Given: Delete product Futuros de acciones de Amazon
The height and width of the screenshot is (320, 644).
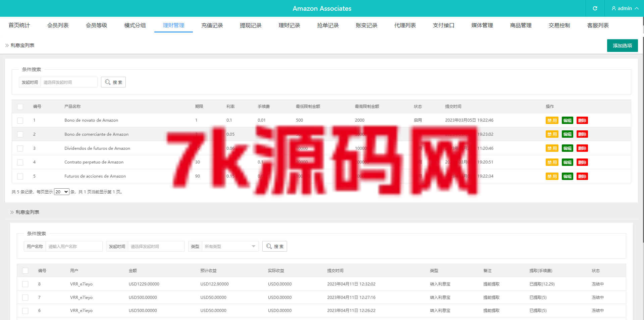Looking at the screenshot, I should 582,176.
